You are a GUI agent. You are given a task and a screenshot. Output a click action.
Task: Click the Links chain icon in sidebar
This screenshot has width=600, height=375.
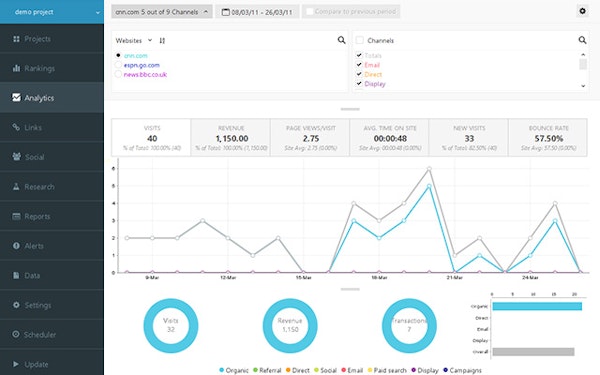pos(16,127)
